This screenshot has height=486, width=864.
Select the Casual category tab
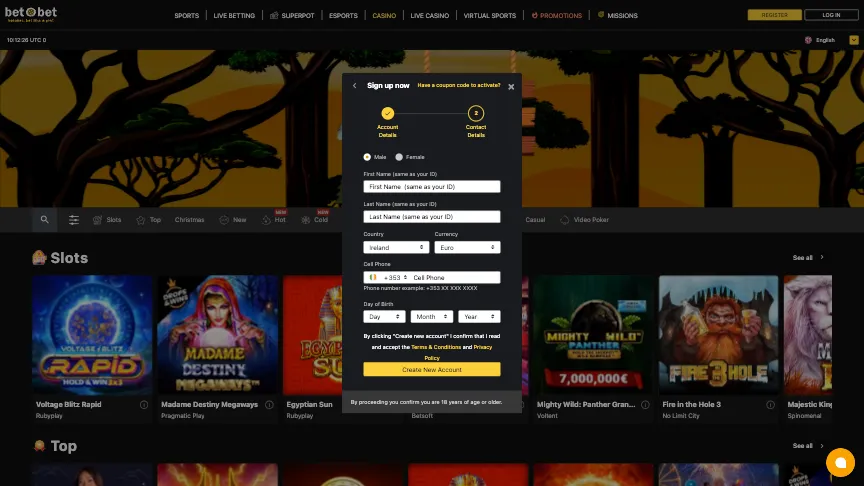[535, 220]
